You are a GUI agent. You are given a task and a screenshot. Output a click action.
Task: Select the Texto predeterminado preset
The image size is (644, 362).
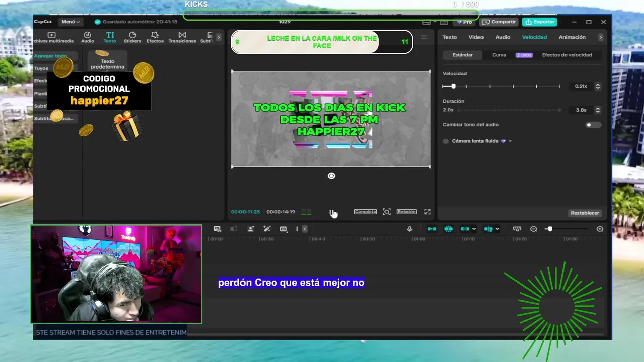point(107,61)
